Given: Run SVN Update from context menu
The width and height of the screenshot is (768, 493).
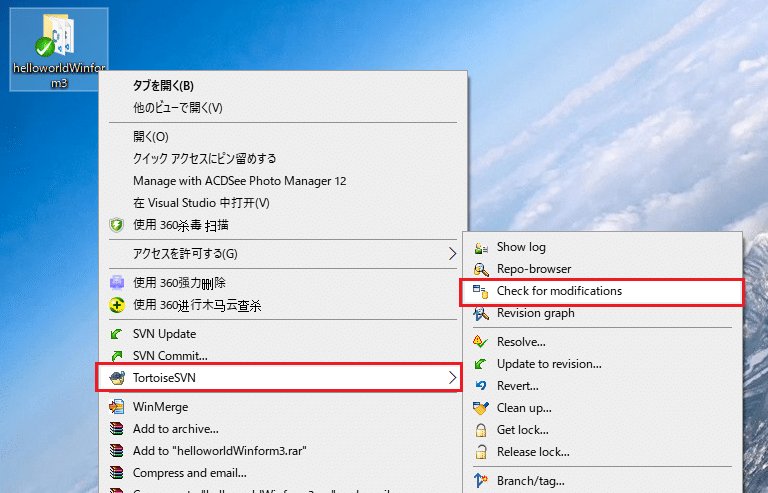Looking at the screenshot, I should point(283,334).
